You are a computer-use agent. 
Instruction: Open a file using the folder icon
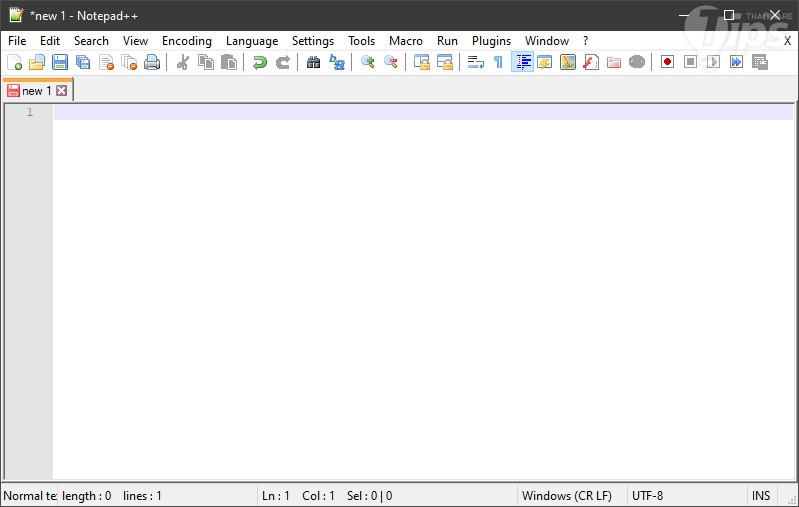click(x=37, y=62)
